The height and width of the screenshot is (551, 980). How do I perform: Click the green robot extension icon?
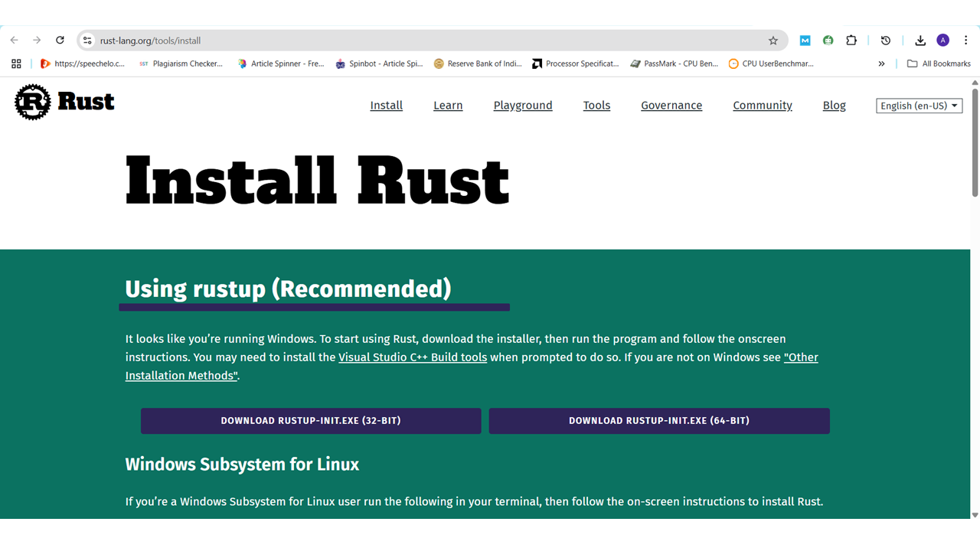click(x=828, y=41)
